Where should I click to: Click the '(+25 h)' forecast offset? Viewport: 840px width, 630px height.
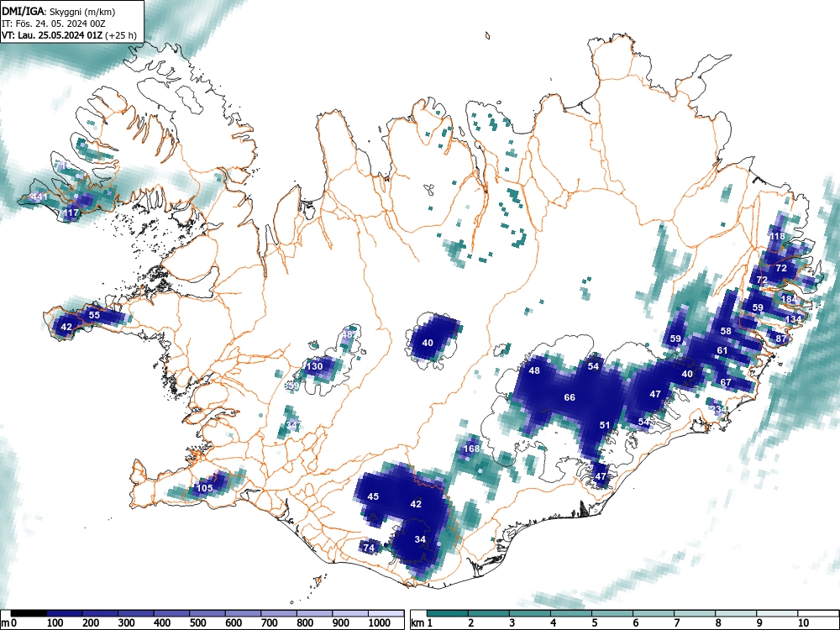coord(122,35)
